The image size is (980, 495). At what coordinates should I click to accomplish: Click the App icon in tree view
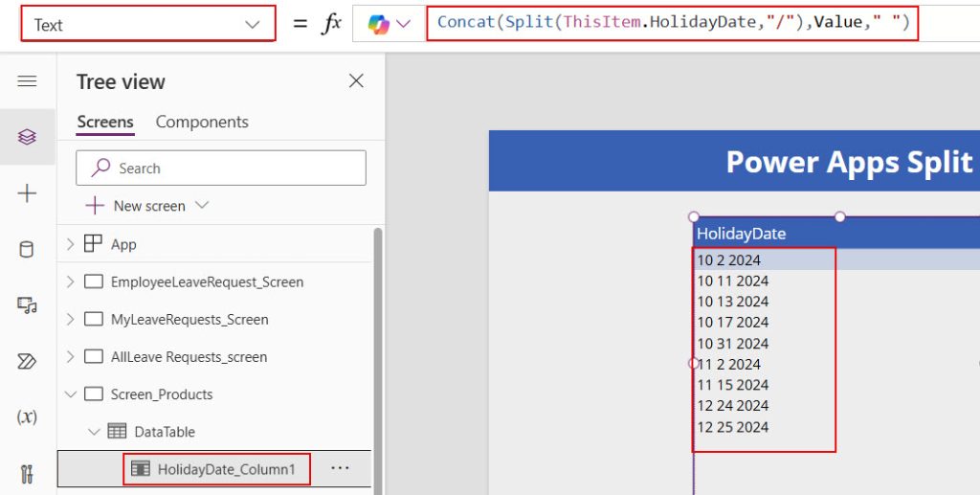click(93, 244)
